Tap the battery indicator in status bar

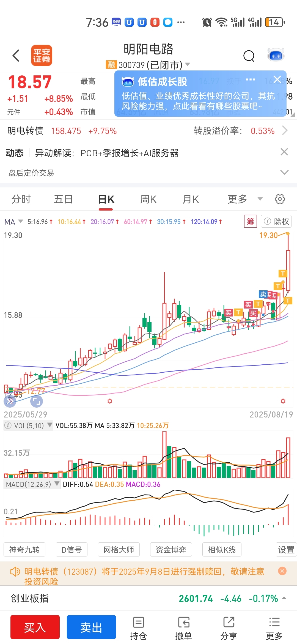(x=275, y=22)
